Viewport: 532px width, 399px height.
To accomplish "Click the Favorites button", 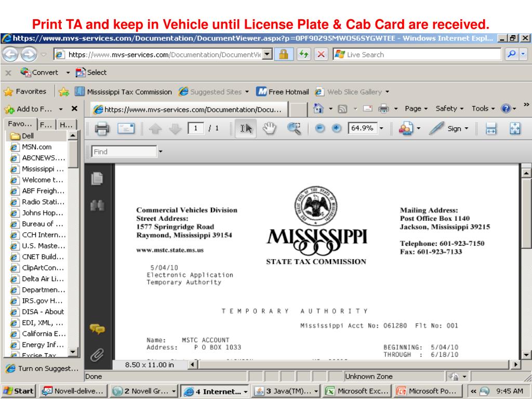I will (x=25, y=91).
